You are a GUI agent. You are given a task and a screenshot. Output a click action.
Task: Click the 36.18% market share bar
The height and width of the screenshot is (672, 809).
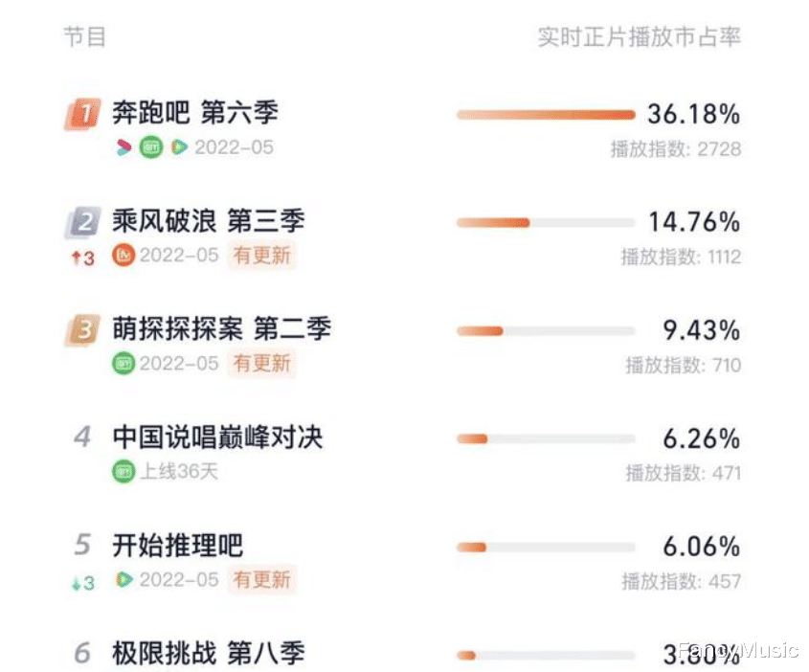546,115
